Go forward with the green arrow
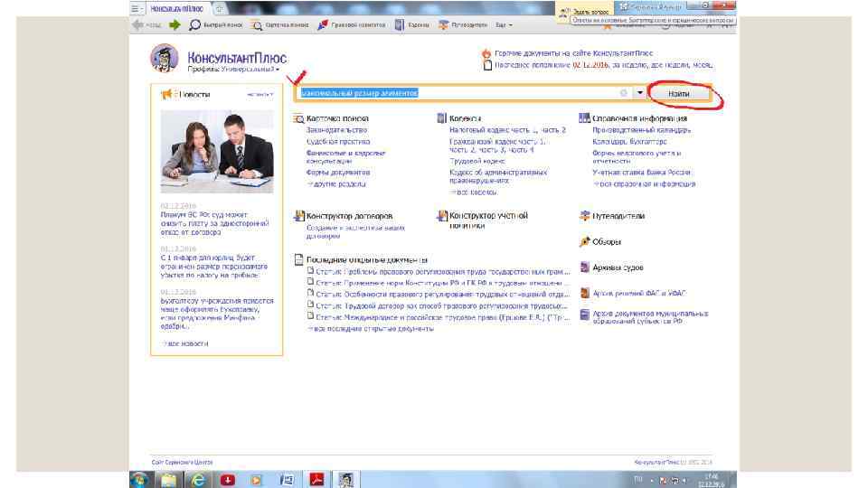Screen dimensions: 868x488 point(175,25)
